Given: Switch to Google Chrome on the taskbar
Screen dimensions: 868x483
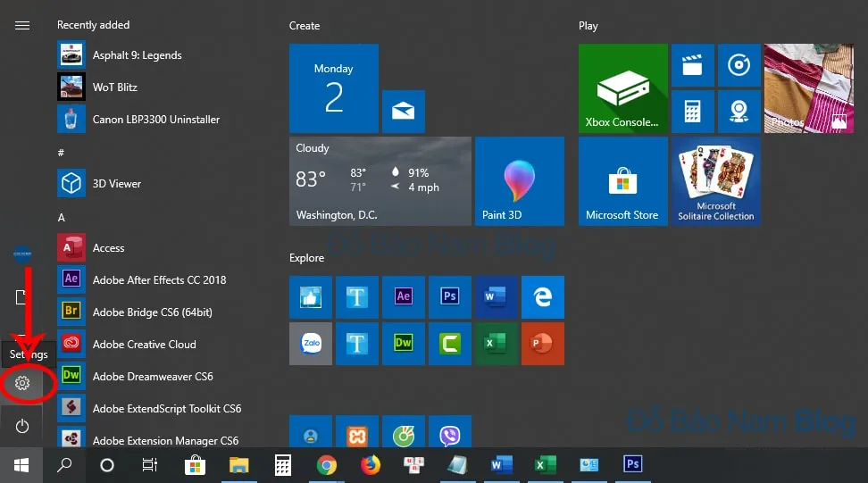Looking at the screenshot, I should (327, 465).
